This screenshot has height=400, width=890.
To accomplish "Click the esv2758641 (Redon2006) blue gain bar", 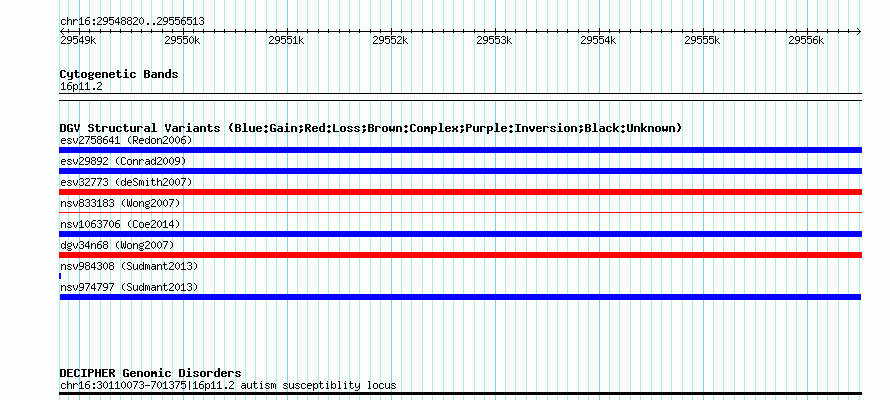I will 460,150.
